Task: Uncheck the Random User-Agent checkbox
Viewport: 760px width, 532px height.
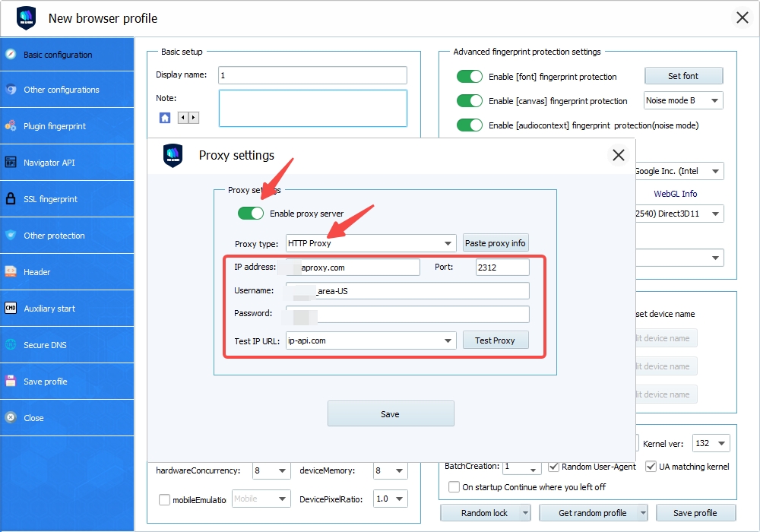Action: [554, 466]
